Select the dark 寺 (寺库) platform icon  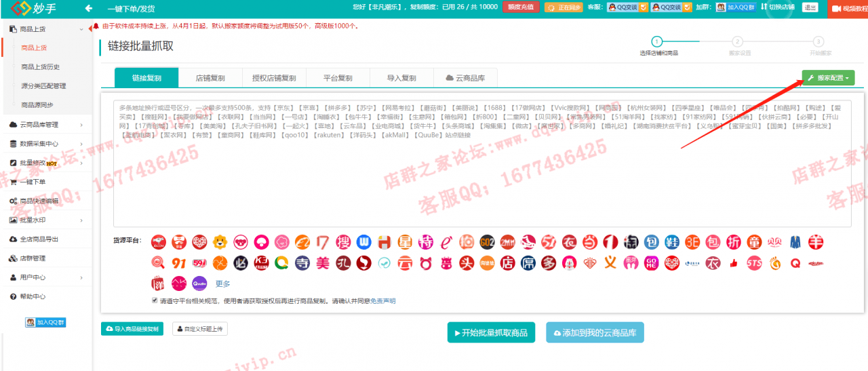tap(302, 262)
